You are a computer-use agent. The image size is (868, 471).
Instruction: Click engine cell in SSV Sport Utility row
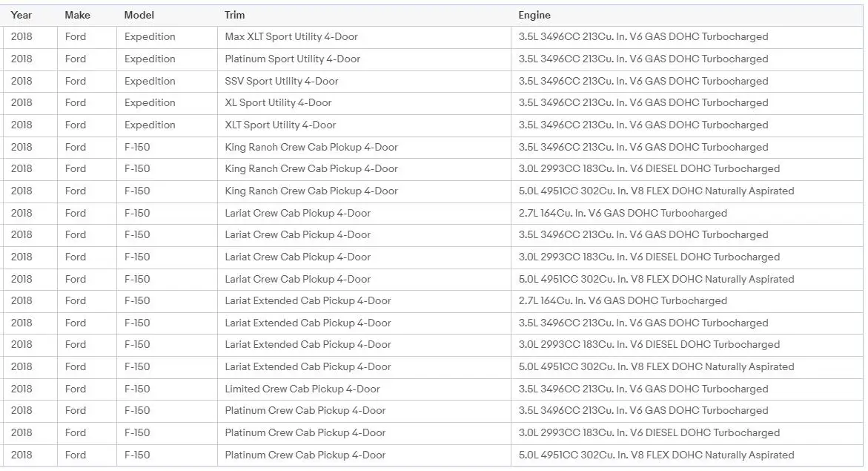pos(643,81)
